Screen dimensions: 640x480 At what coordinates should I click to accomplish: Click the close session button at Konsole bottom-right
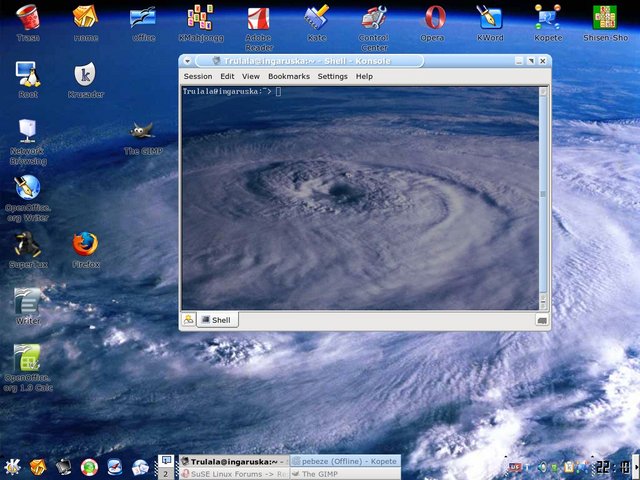click(x=542, y=321)
